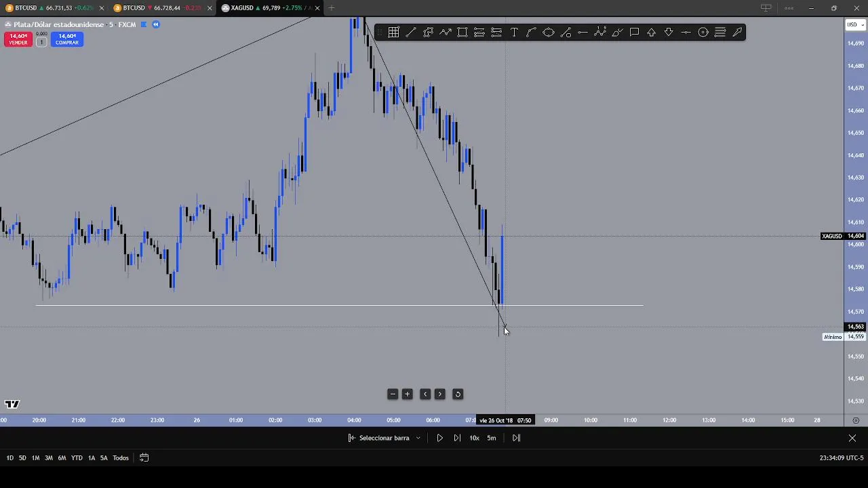The width and height of the screenshot is (868, 488).
Task: Reset the chart view
Action: click(458, 394)
